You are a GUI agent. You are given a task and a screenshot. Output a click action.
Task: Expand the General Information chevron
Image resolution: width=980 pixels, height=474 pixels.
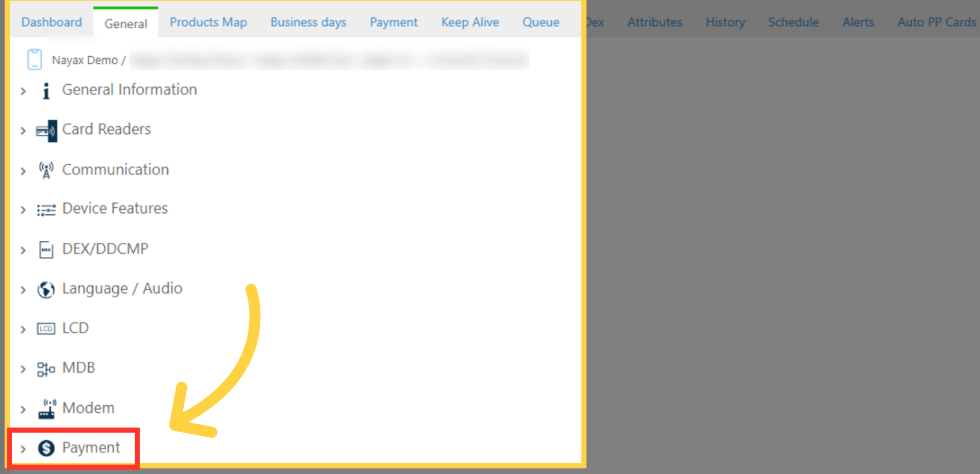pyautogui.click(x=23, y=91)
